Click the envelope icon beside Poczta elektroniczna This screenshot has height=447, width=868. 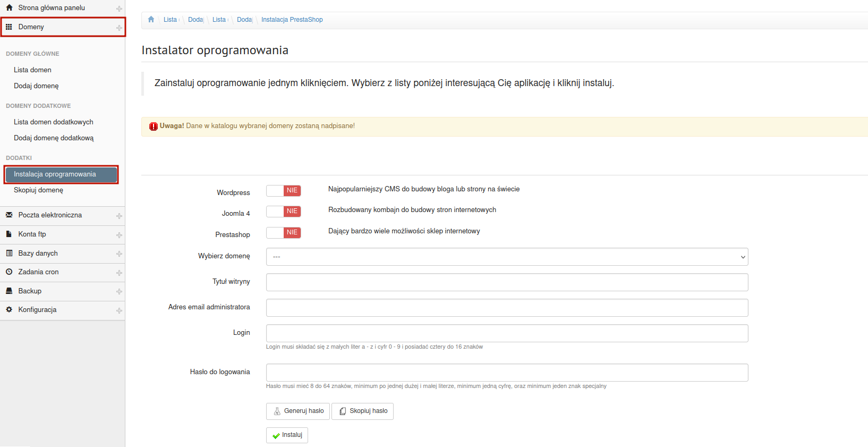(9, 215)
